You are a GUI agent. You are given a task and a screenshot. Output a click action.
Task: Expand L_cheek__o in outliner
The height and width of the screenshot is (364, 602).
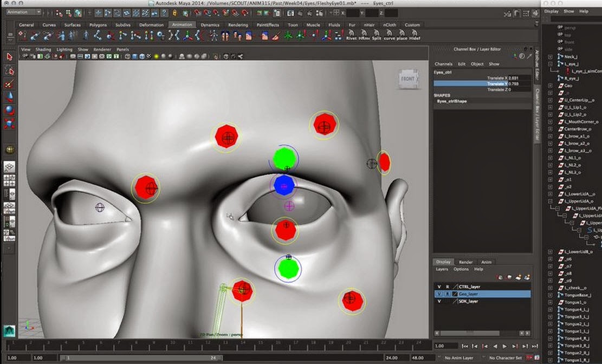550,288
